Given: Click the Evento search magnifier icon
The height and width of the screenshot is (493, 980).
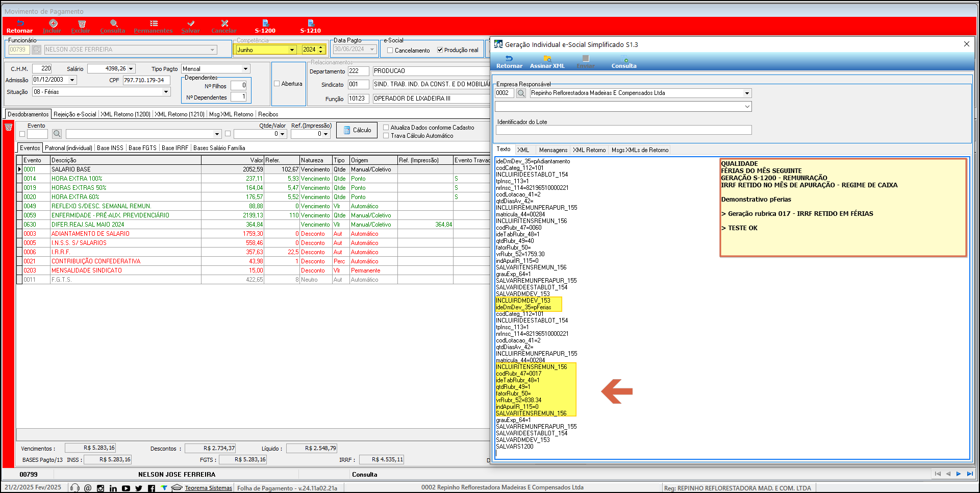Looking at the screenshot, I should tap(57, 134).
